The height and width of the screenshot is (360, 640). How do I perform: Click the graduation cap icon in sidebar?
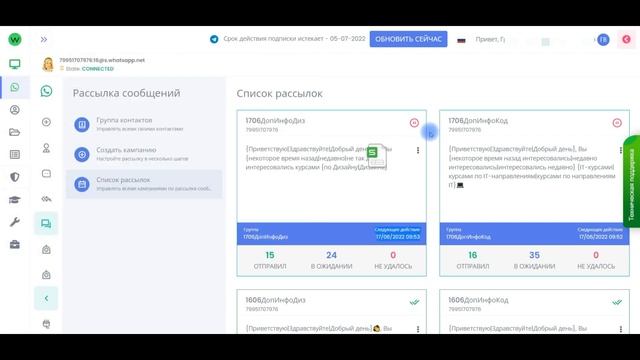point(15,200)
